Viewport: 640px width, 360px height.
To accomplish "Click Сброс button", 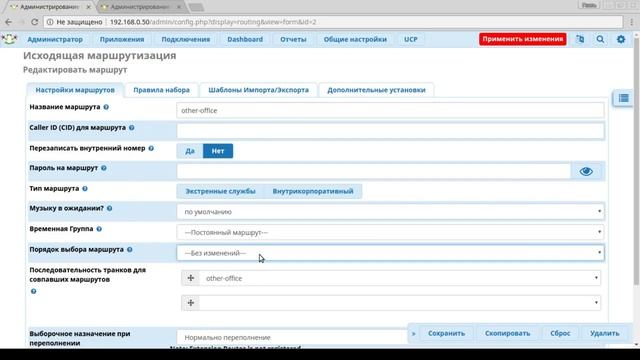I will tap(560, 333).
